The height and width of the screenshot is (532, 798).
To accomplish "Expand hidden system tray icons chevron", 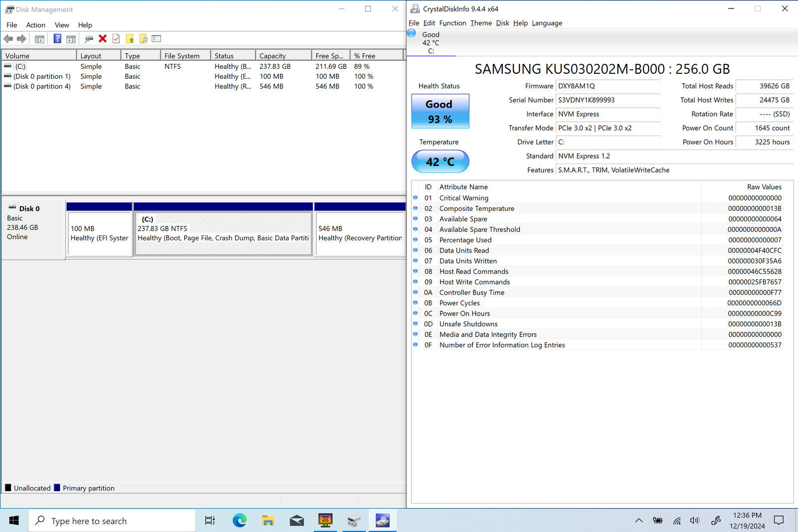I will point(639,521).
